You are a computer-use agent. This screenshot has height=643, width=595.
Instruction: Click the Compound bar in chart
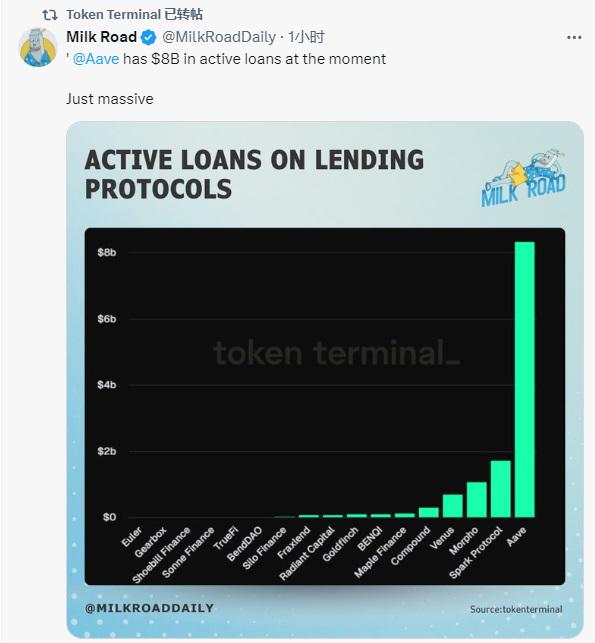pos(429,512)
